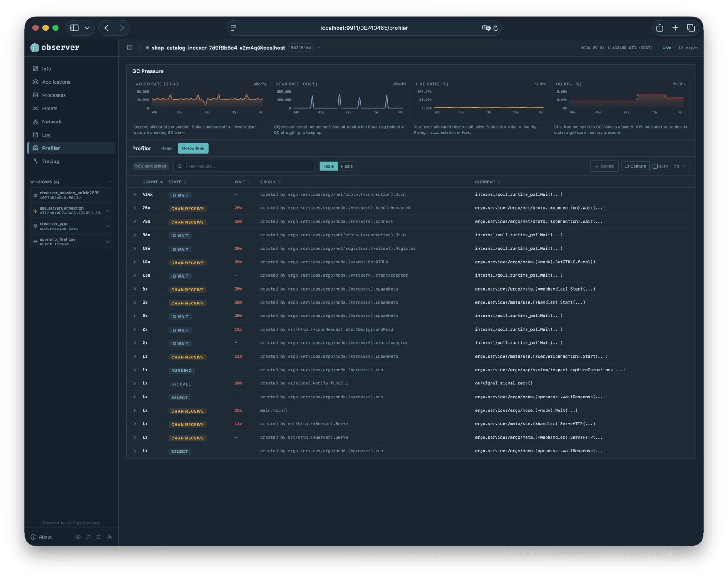Sort by the COUNT column
Viewport: 728px width, 578px height.
pyautogui.click(x=153, y=182)
